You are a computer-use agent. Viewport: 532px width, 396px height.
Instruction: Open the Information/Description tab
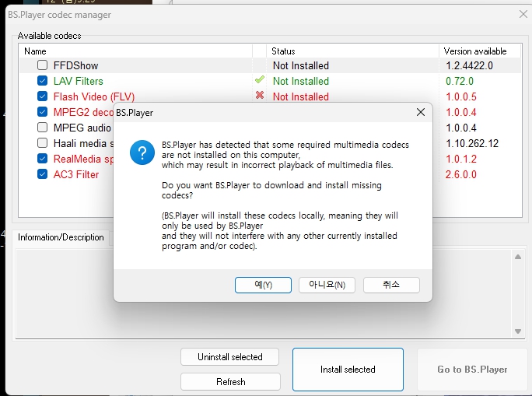click(61, 237)
